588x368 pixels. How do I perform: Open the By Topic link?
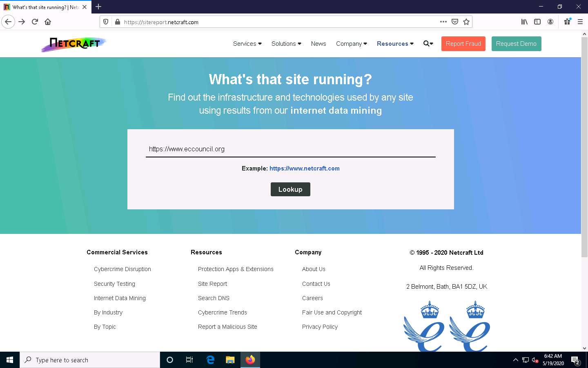[x=105, y=327]
